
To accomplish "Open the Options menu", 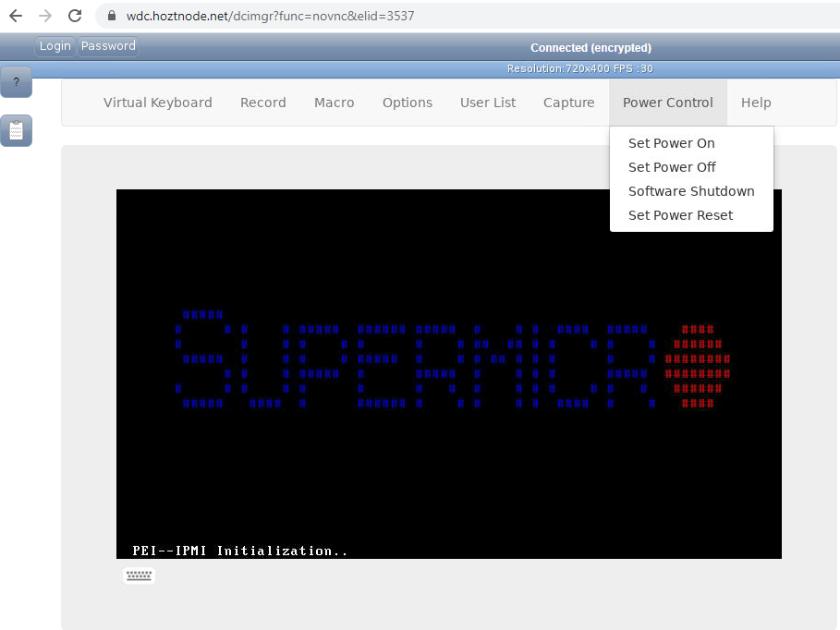I will [x=408, y=103].
